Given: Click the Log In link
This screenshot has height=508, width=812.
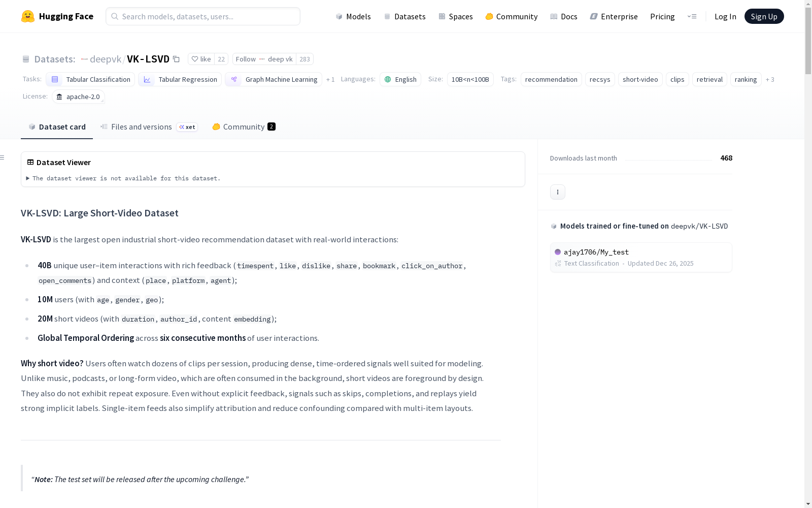Looking at the screenshot, I should click(725, 16).
